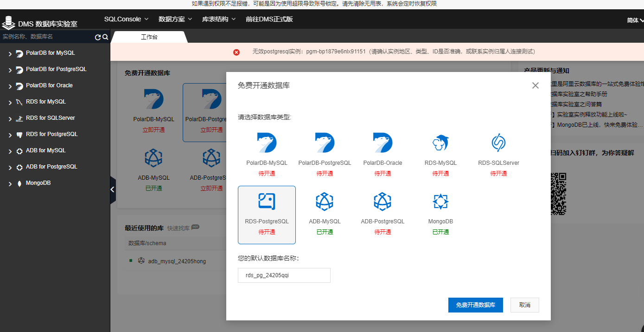This screenshot has height=332, width=644.
Task: Expand RDS for MySQL tree node
Action: click(10, 103)
